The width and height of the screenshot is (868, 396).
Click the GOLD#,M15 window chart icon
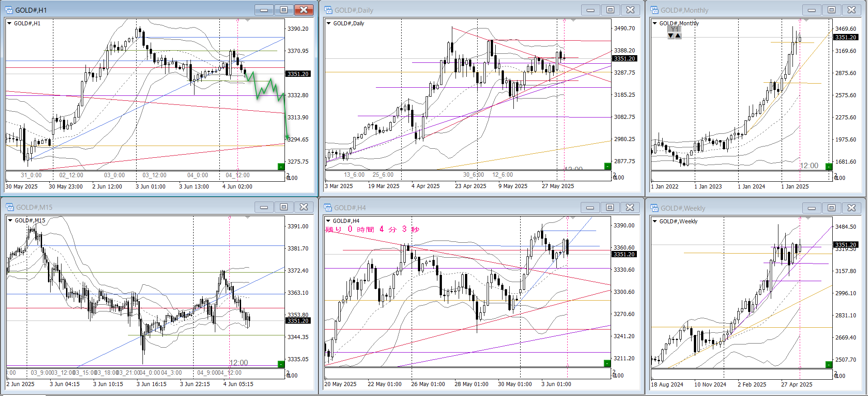[x=10, y=207]
